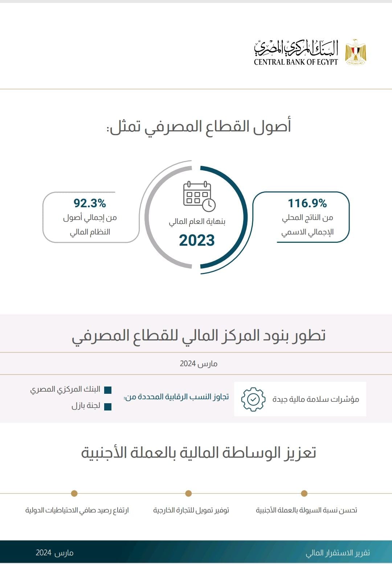The image size is (392, 564).
Task: Click the مؤشرات سلامة مالية جيدة text
Action: [x=316, y=399]
